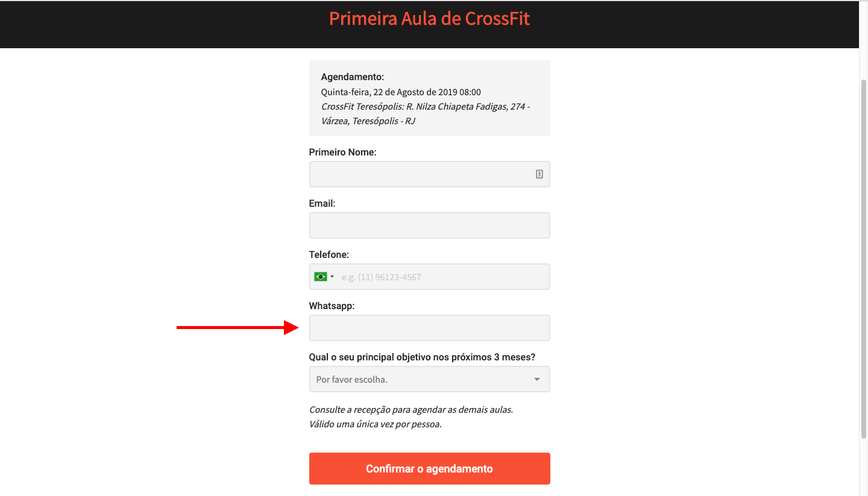The width and height of the screenshot is (868, 496).
Task: Click the Primeira Aula de CrossFit heading
Action: pyautogui.click(x=429, y=19)
